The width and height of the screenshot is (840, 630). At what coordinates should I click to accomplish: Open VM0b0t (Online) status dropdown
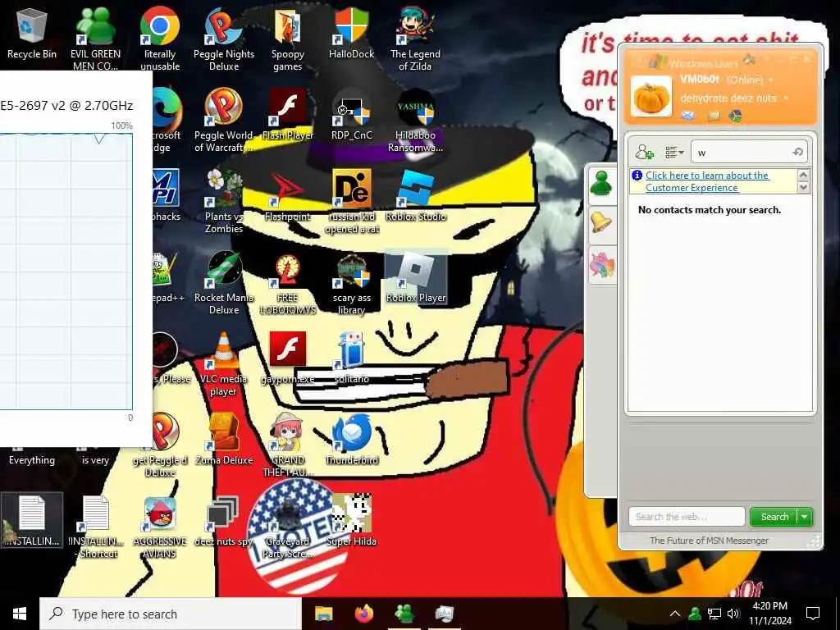771,80
